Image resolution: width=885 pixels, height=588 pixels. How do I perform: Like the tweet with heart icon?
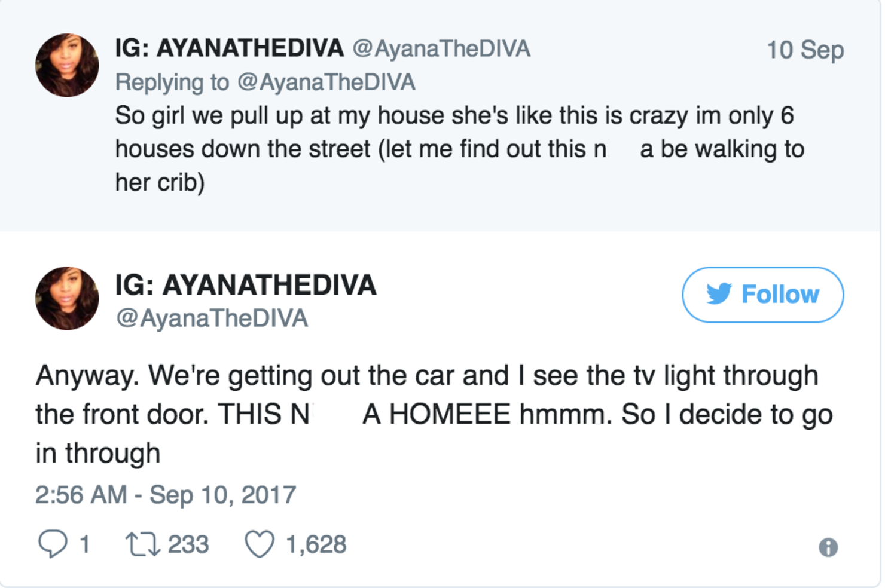[x=260, y=544]
